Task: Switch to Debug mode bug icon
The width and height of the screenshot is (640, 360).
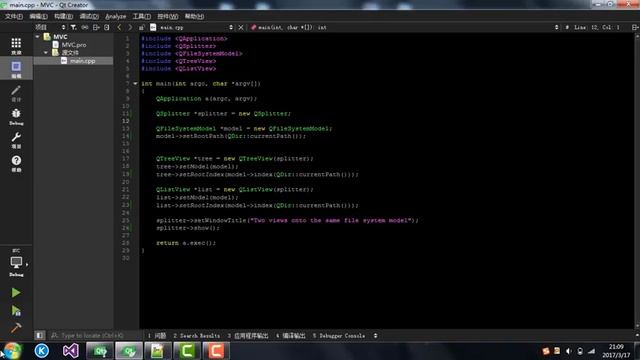Action: pos(16,116)
